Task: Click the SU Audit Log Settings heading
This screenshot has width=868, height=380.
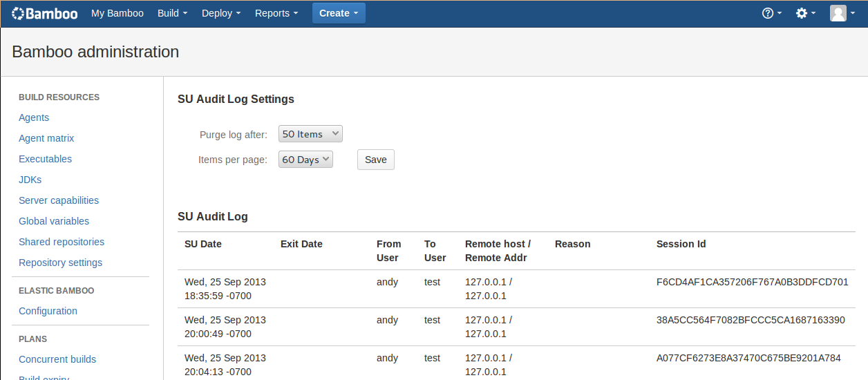Action: tap(236, 99)
